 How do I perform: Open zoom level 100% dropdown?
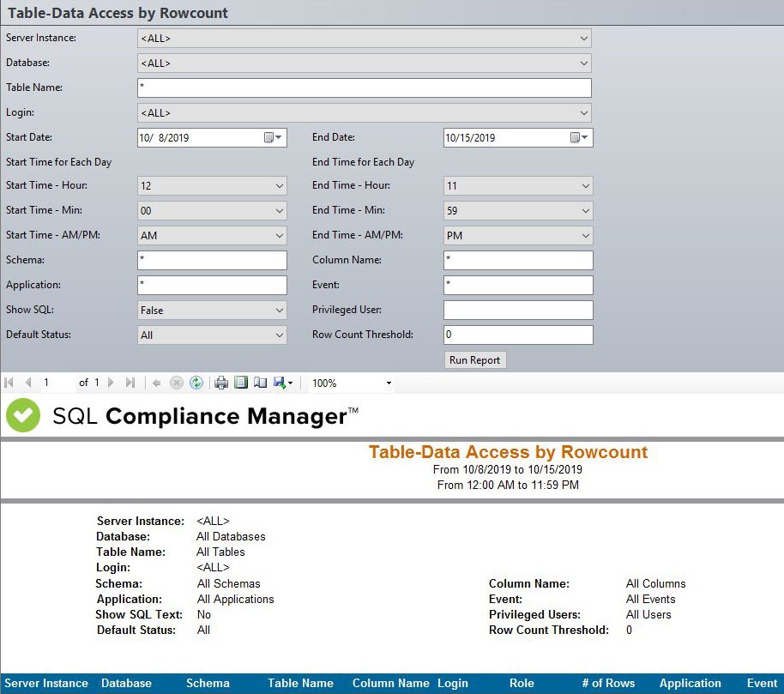click(x=389, y=383)
